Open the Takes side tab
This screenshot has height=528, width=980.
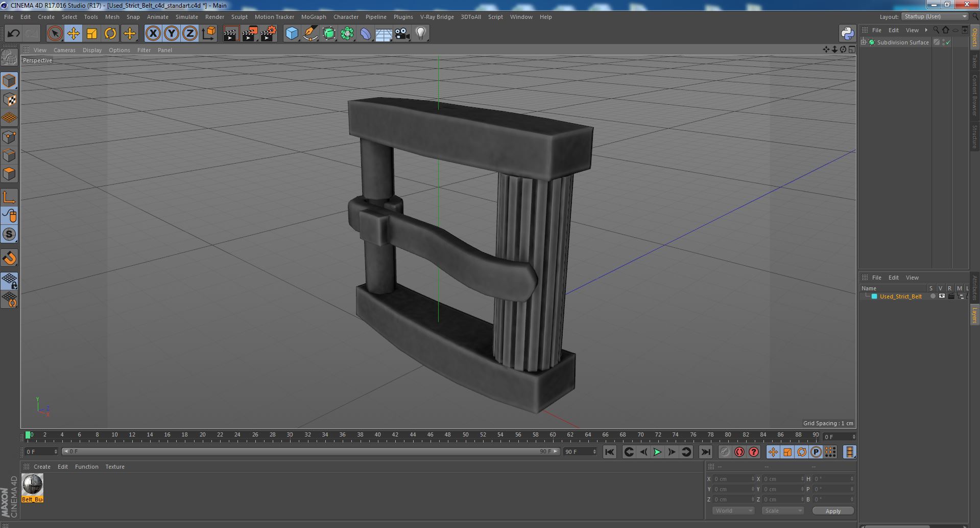(x=974, y=61)
